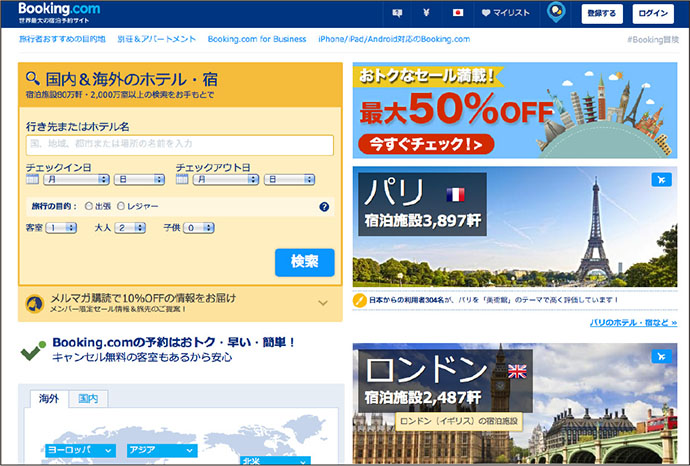
Task: Click the map pin mascot icon in header
Action: point(556,12)
